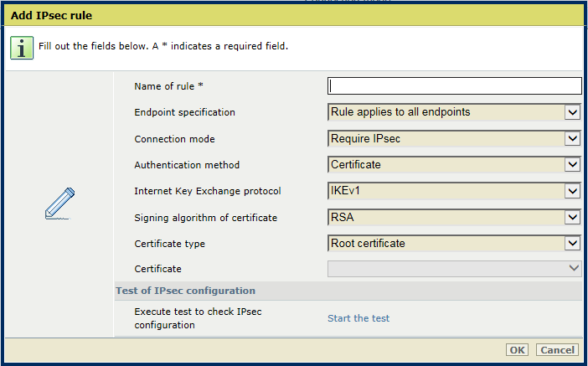The image size is (588, 366).
Task: Click the Execute test to check IPsec label
Action: pyautogui.click(x=198, y=318)
